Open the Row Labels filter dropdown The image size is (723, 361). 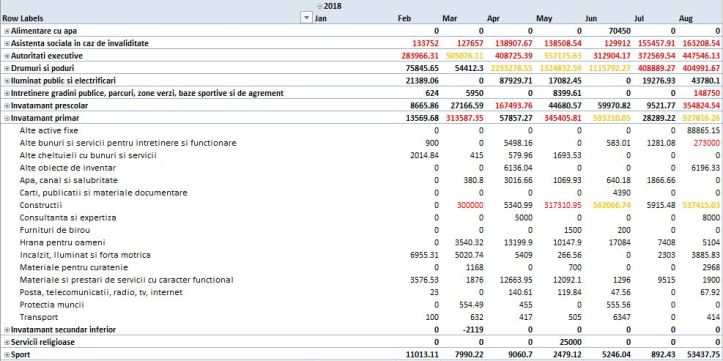(x=306, y=18)
